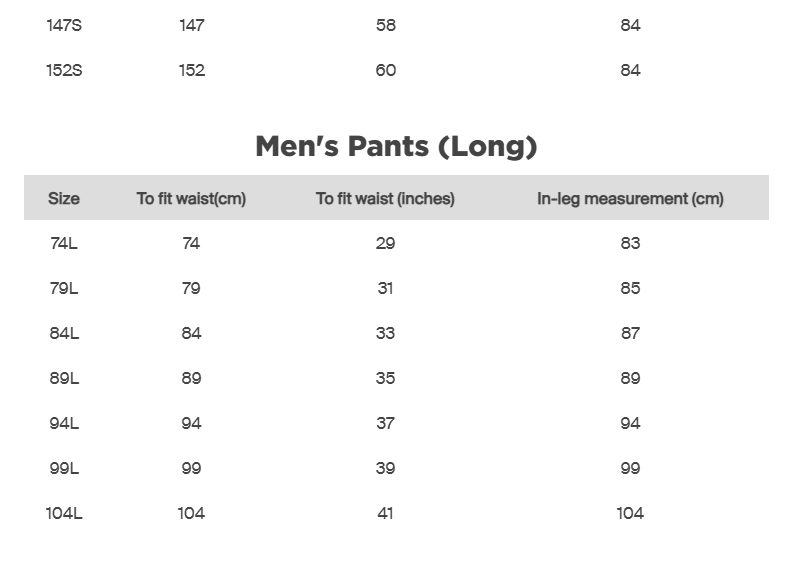Select the 85 in-leg measurement value
Viewport: 797px width, 573px height.
tap(630, 288)
